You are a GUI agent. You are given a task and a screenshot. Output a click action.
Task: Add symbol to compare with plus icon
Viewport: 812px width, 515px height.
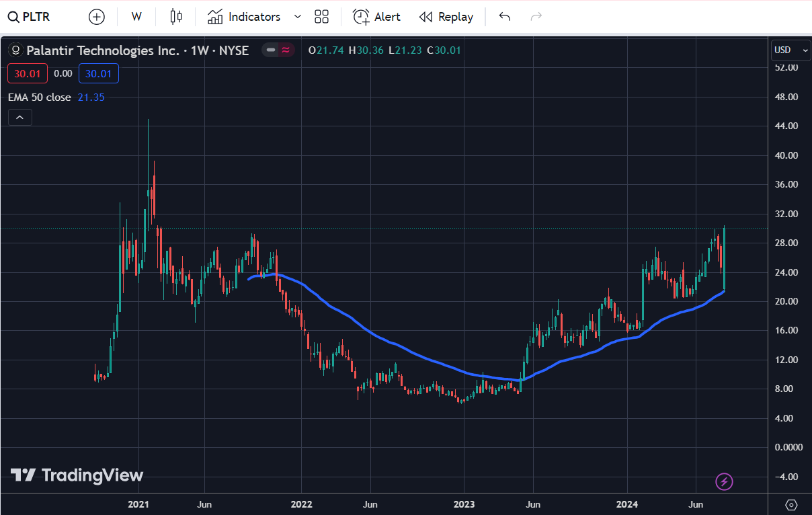pos(97,17)
